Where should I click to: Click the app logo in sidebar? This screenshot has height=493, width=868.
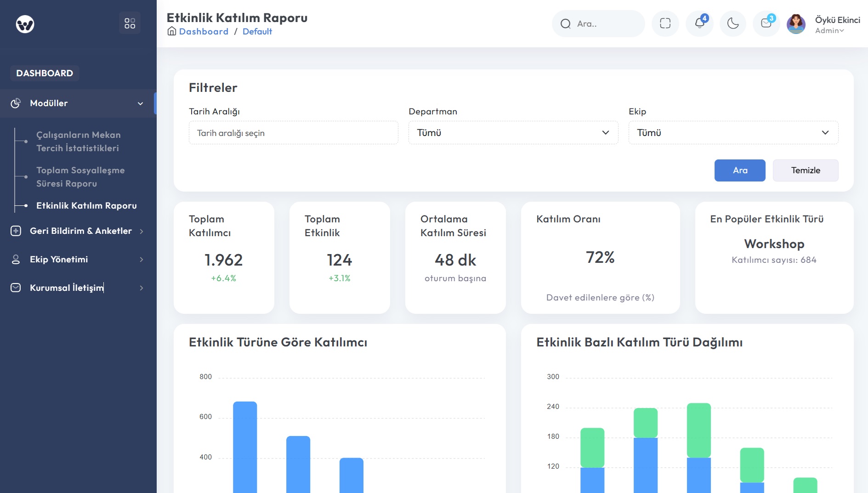tap(25, 24)
